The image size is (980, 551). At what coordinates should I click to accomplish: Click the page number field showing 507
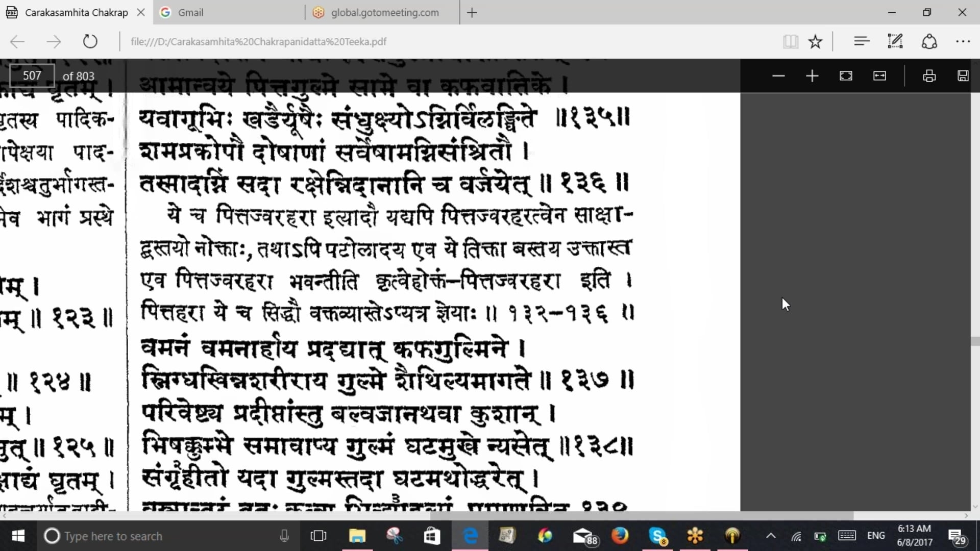pyautogui.click(x=32, y=76)
